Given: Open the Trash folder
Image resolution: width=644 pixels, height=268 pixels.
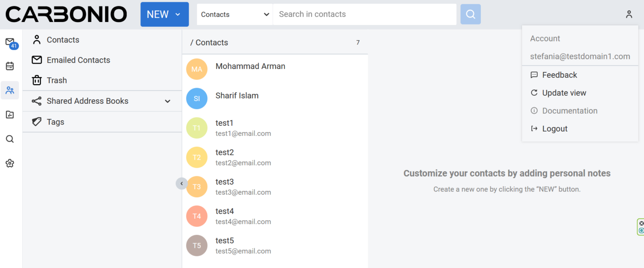Looking at the screenshot, I should point(57,81).
